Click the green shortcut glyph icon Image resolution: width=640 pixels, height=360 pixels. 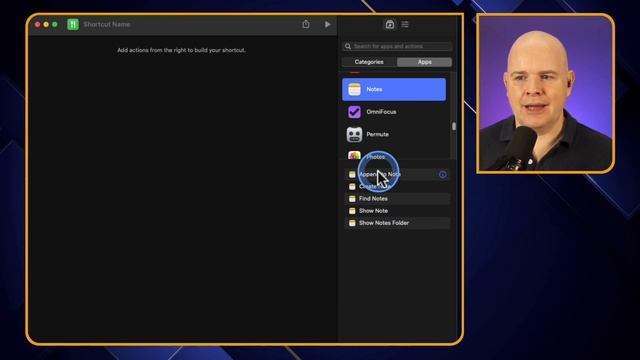coord(73,24)
